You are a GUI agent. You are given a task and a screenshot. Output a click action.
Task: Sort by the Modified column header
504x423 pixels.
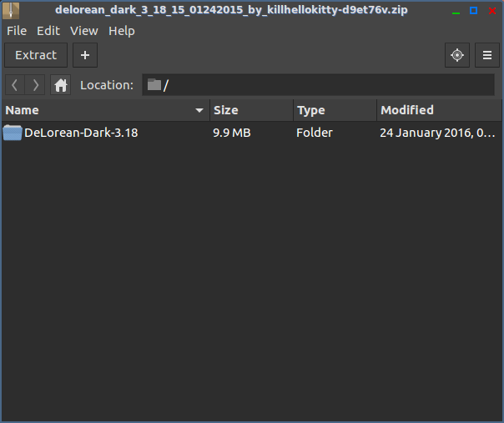[x=439, y=110]
